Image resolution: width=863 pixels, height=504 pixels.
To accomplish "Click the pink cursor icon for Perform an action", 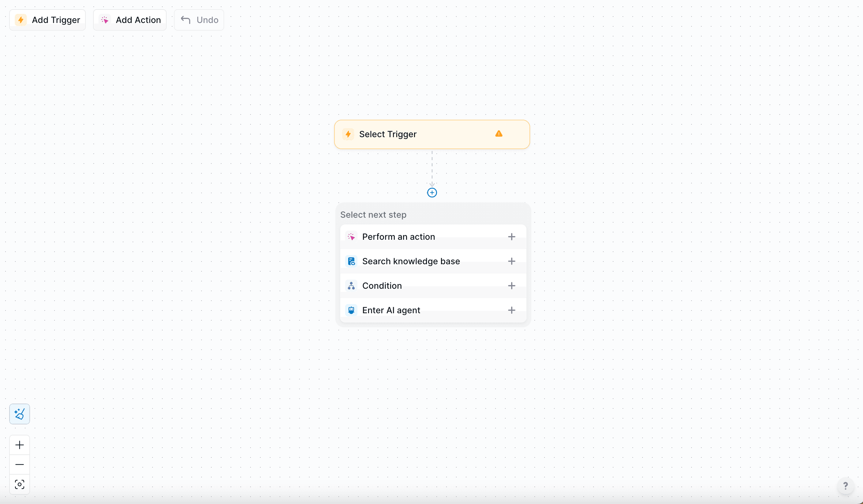I will tap(351, 237).
